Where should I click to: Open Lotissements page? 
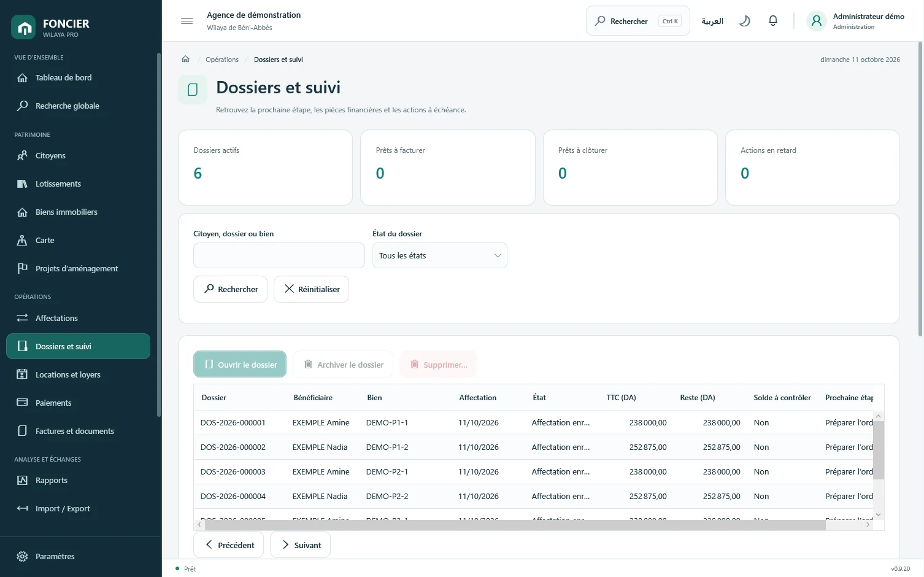coord(78,184)
